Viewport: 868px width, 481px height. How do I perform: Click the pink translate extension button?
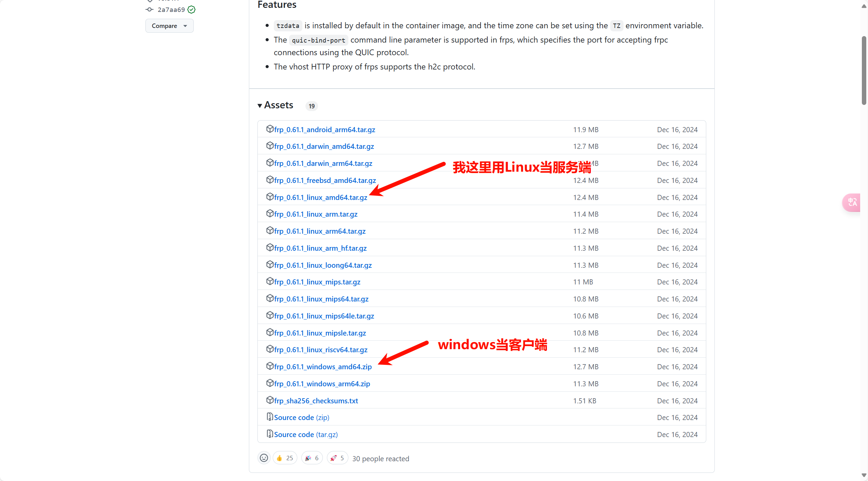pos(852,203)
